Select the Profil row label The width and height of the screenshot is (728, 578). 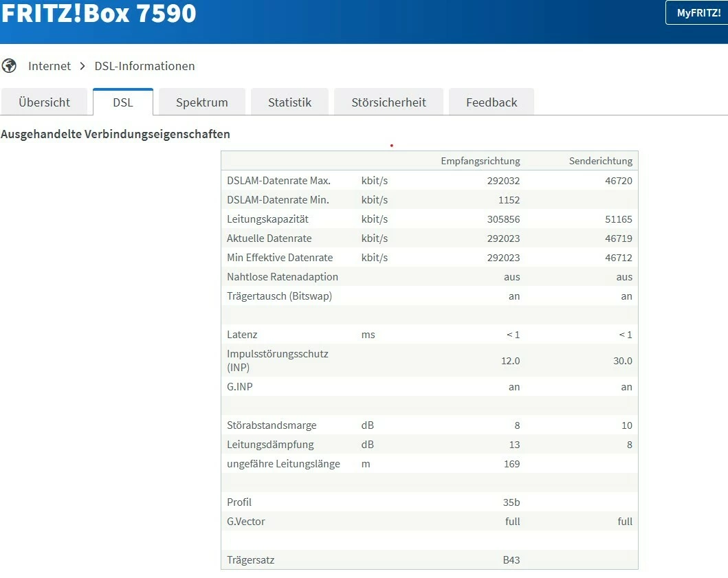(x=239, y=502)
